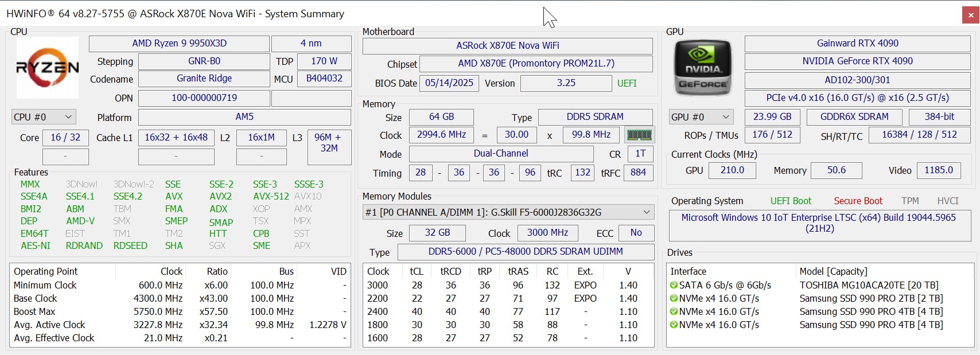980x355 pixels.
Task: Click the AVX-512 feature flag
Action: point(271,197)
